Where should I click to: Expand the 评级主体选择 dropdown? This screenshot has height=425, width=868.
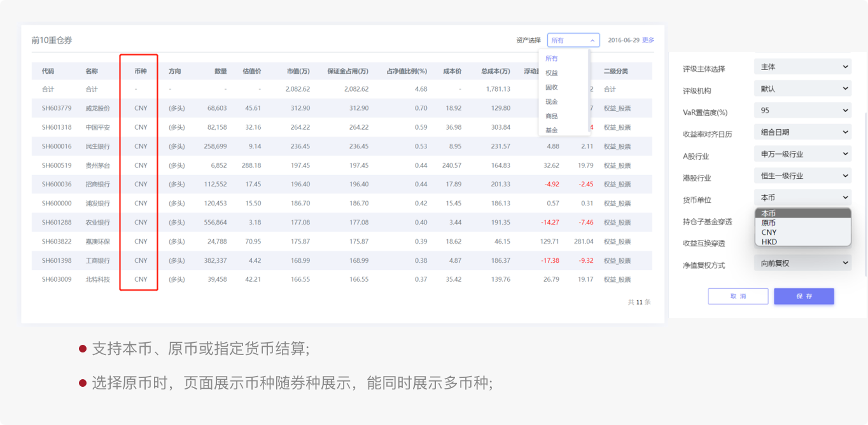point(802,67)
